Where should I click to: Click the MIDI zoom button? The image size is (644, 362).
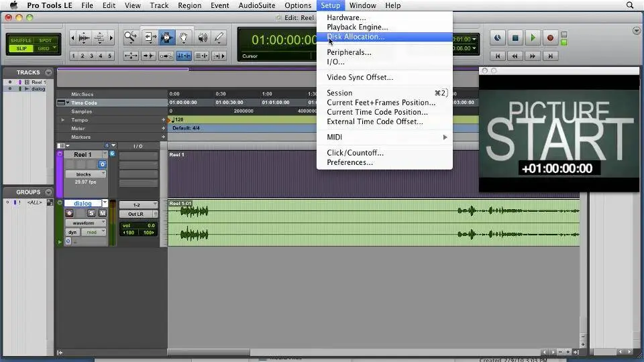coord(99,38)
